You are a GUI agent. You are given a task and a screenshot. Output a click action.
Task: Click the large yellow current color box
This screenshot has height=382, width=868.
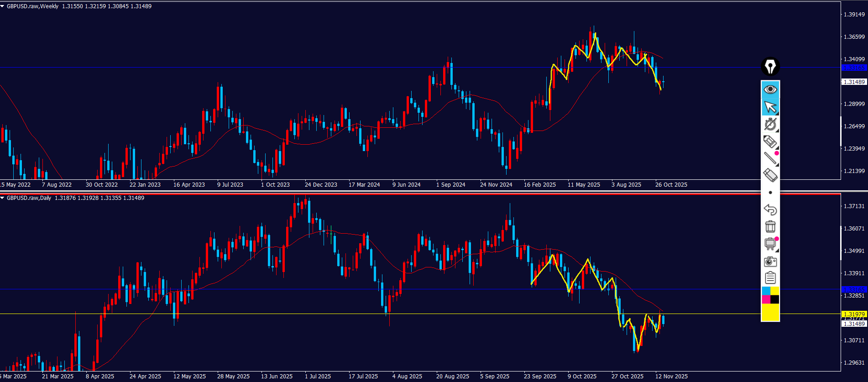tap(770, 313)
